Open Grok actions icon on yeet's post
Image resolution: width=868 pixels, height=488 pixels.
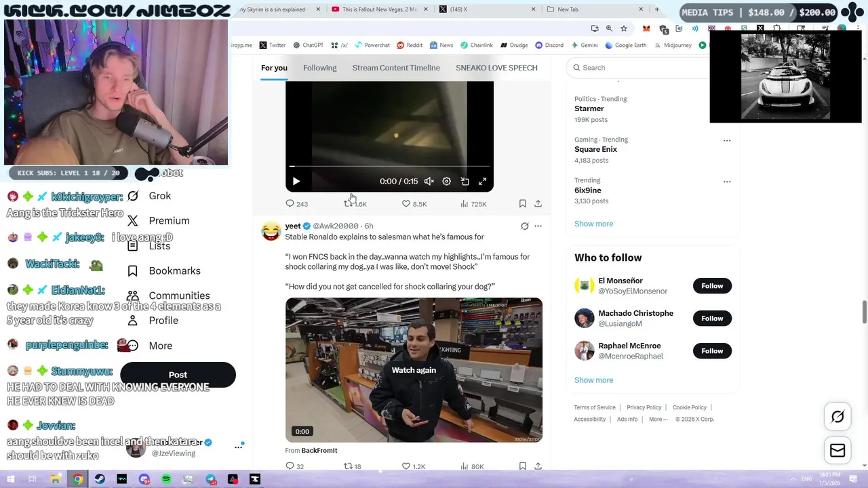pos(524,226)
